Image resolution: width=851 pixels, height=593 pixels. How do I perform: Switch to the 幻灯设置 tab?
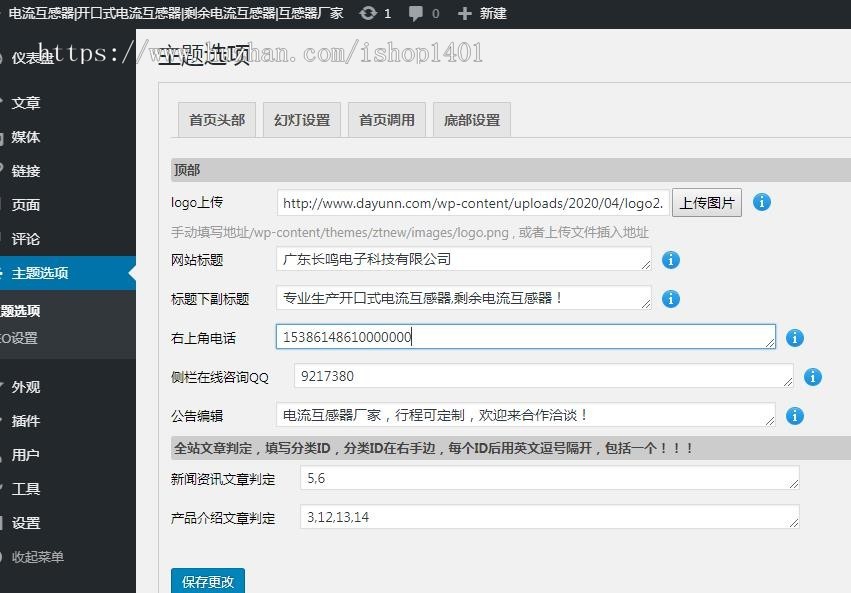coord(301,118)
